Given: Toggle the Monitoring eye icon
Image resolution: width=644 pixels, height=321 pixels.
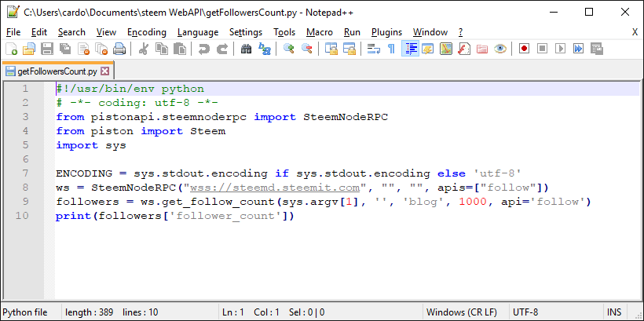Looking at the screenshot, I should (x=499, y=49).
